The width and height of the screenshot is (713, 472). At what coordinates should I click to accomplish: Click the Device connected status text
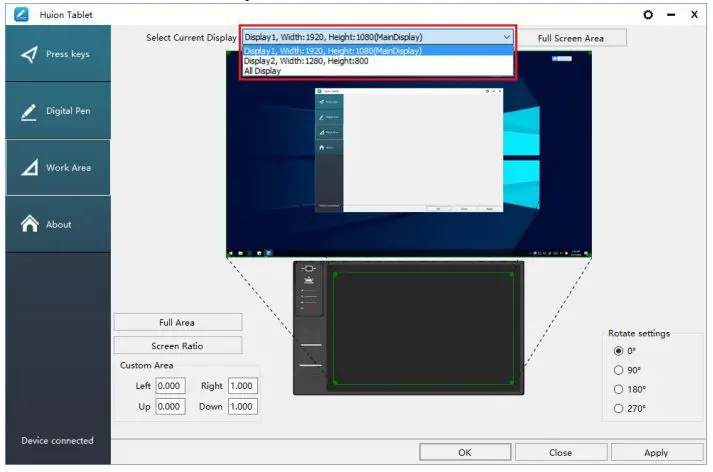(x=57, y=440)
